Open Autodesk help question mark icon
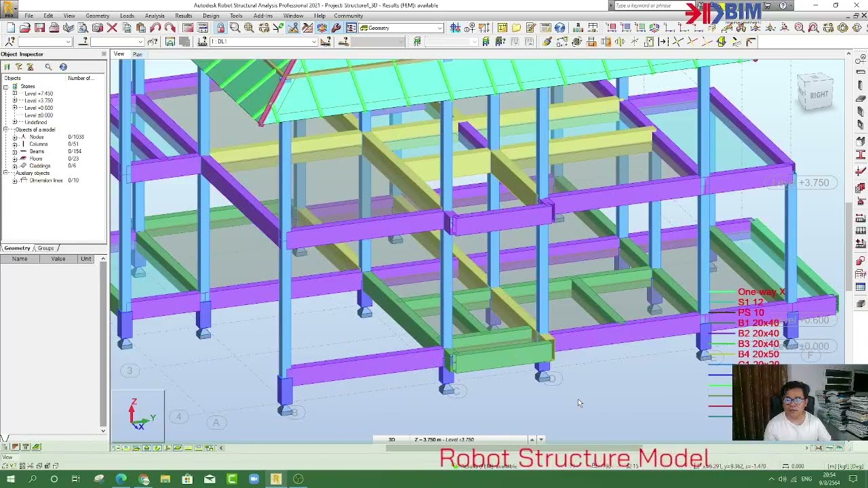 [x=783, y=5]
